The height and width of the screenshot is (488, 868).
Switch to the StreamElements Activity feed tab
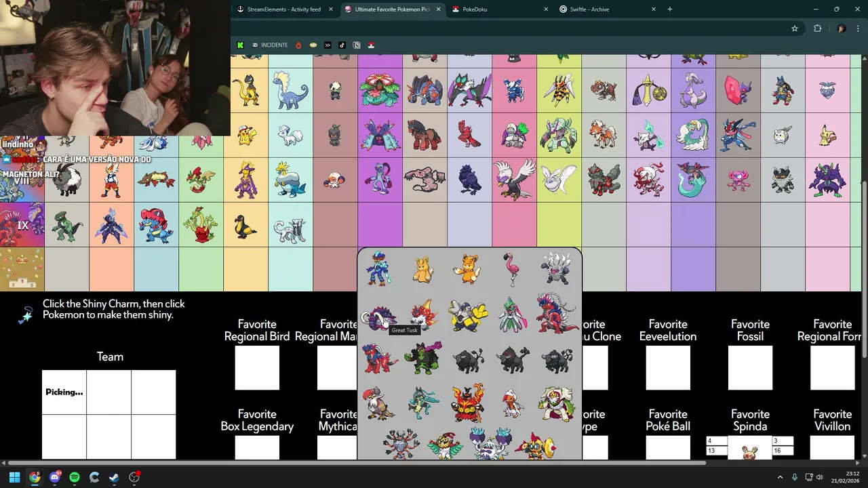tap(285, 9)
